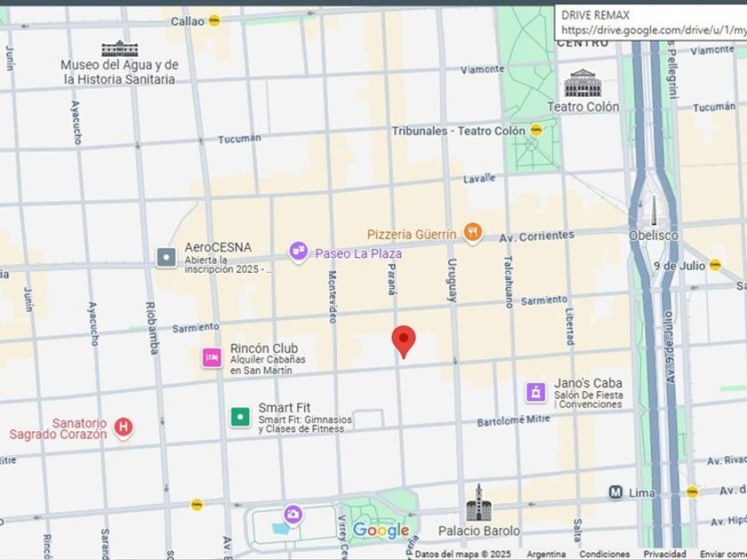Open the Condiciones terms link
Viewport: 747px width, 560px height.
pos(604,555)
